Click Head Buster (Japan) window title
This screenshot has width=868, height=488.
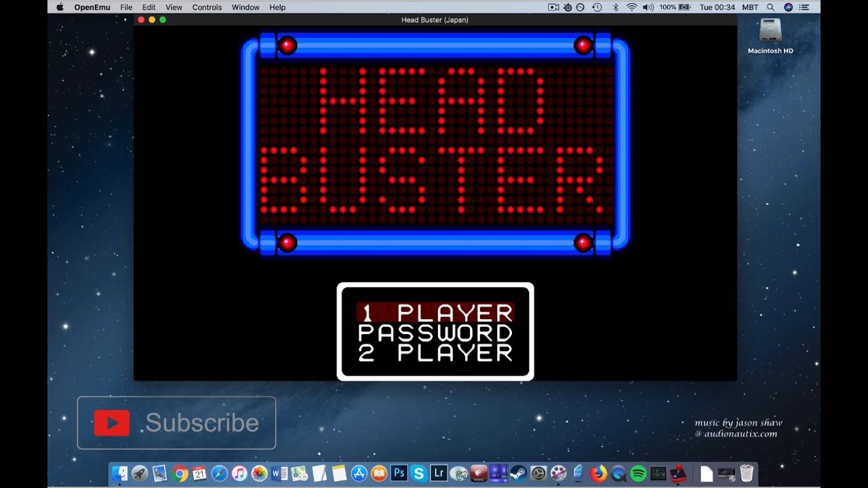point(435,20)
